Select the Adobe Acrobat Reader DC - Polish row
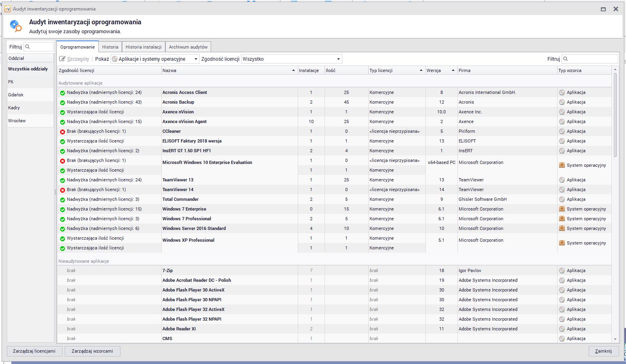This screenshot has width=626, height=364. pyautogui.click(x=334, y=280)
